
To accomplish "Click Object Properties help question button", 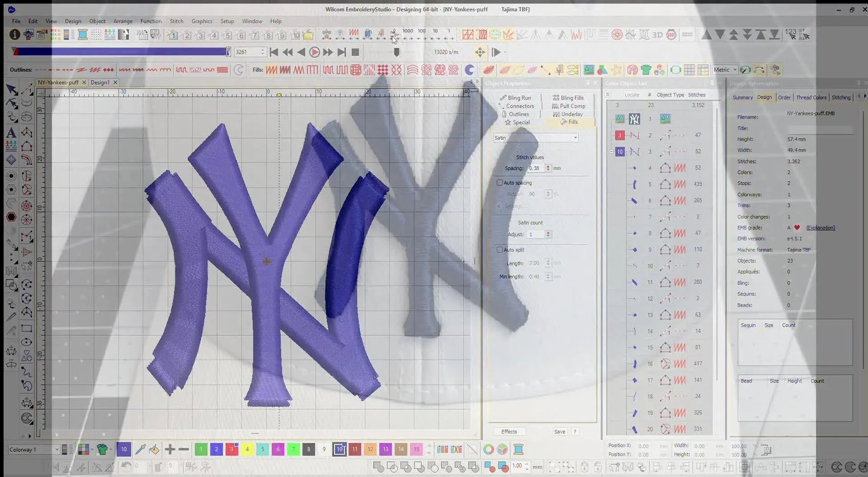I will 575,432.
